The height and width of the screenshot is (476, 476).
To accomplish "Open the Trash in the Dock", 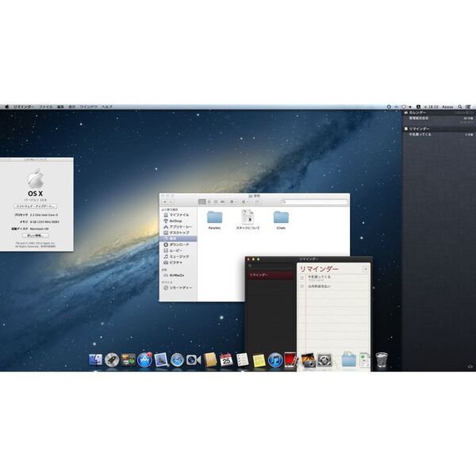I will [382, 360].
